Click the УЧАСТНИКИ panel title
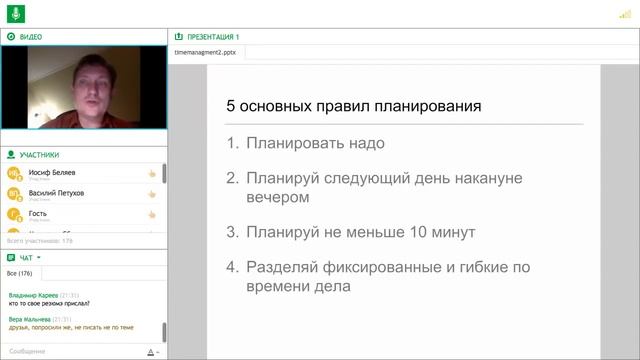This screenshot has height=360, width=640. point(40,155)
